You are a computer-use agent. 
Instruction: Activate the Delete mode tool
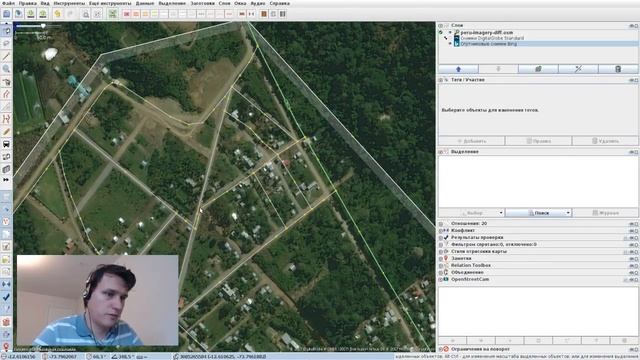[x=6, y=81]
